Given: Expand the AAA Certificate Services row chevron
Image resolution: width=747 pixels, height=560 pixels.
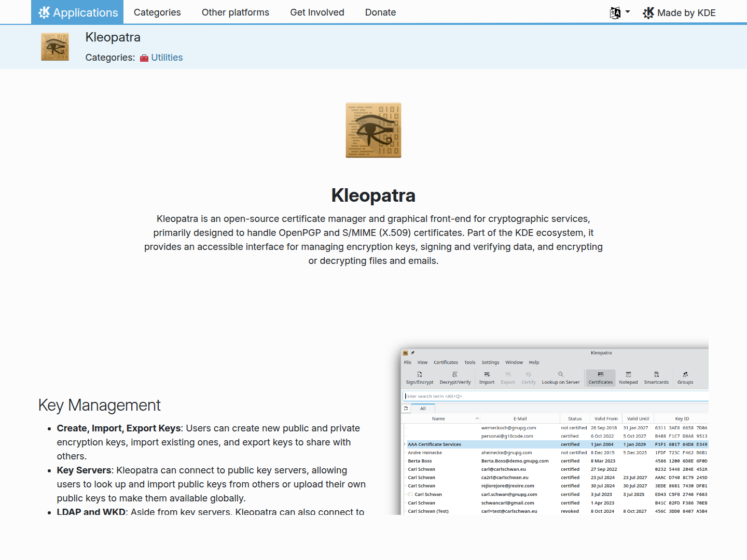Looking at the screenshot, I should coord(405,444).
